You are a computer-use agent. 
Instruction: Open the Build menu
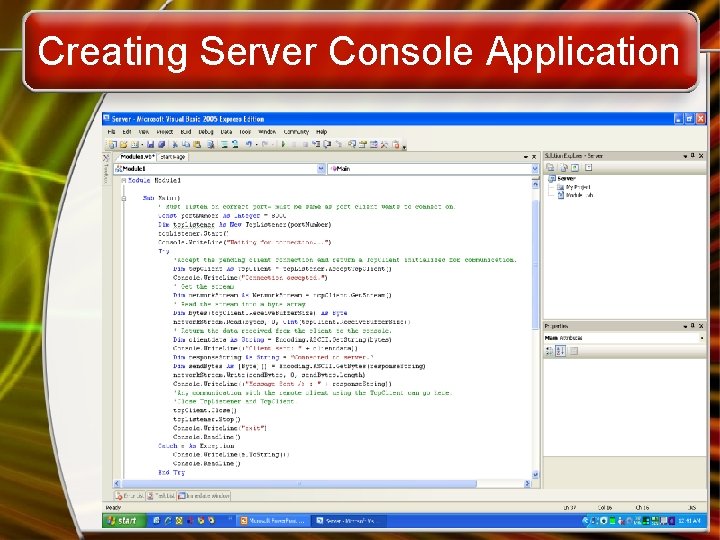click(x=186, y=132)
